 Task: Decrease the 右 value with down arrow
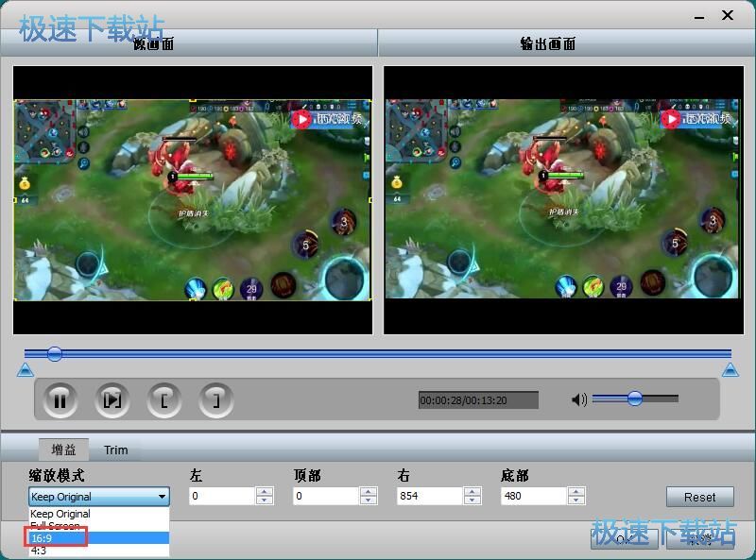[x=472, y=501]
